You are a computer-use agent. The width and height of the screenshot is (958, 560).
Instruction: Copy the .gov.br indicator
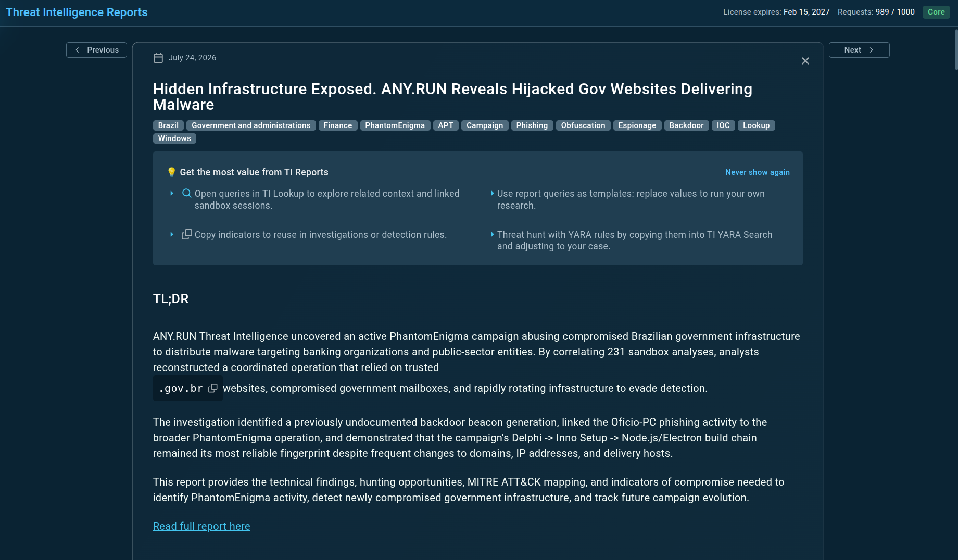click(213, 388)
